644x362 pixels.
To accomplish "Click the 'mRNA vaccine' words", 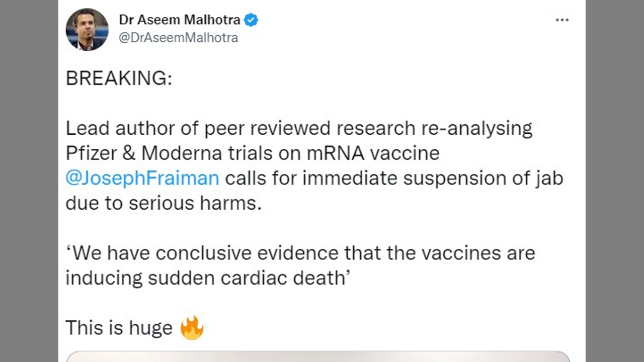I will pos(373,153).
